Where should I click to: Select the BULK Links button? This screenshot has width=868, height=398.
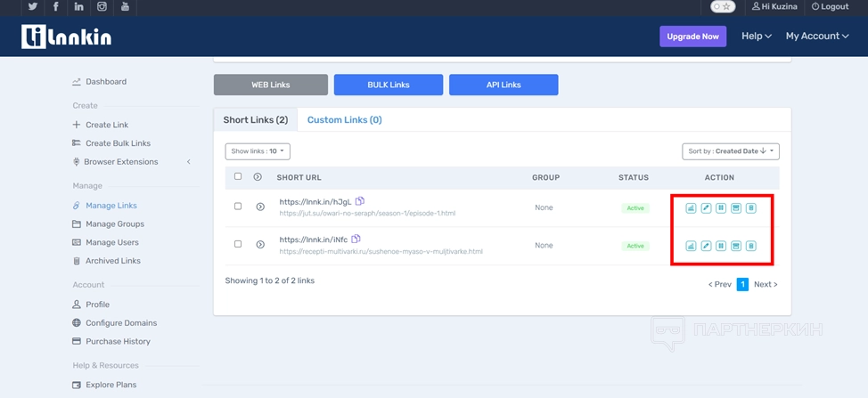389,85
